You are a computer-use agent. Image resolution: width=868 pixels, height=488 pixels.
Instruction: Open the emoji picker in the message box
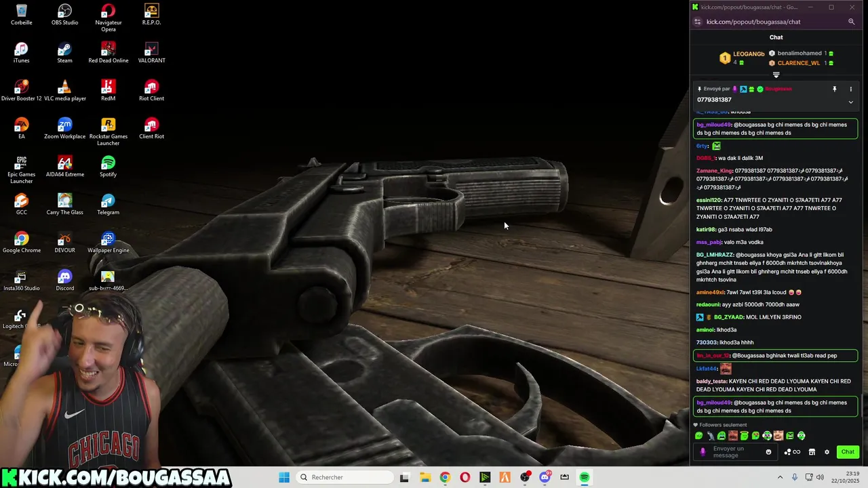pos(768,452)
